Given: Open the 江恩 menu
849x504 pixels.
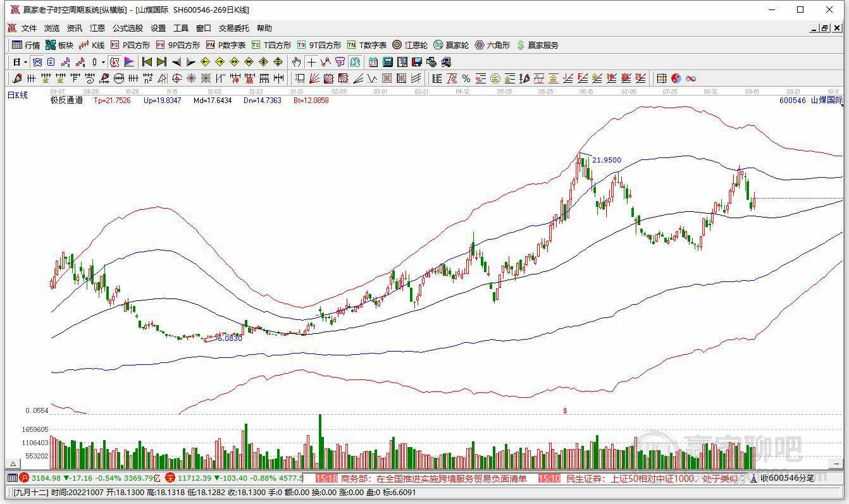Looking at the screenshot, I should click(x=97, y=28).
